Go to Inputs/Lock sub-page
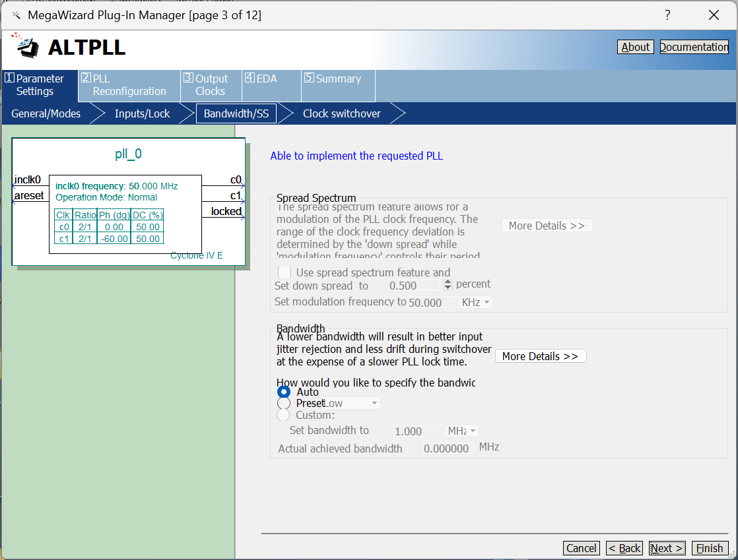 pos(142,114)
